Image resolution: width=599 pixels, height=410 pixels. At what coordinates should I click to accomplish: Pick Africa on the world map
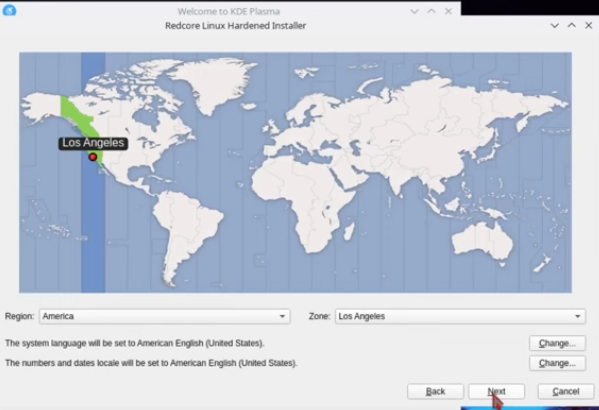pyautogui.click(x=306, y=199)
